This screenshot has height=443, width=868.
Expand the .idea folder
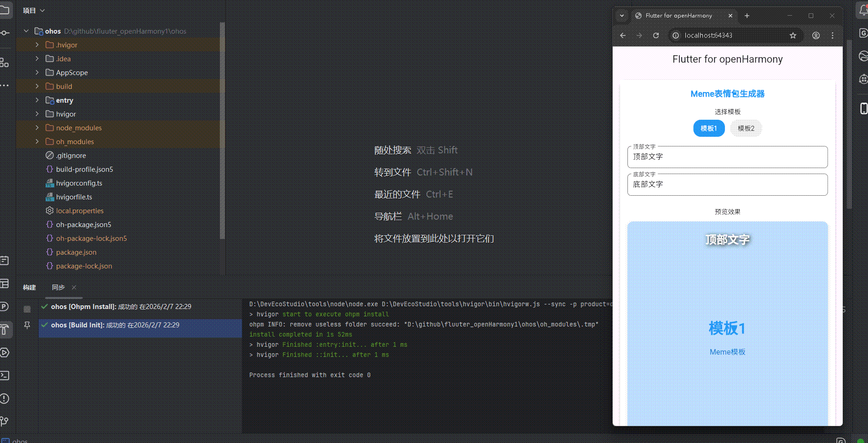pyautogui.click(x=37, y=58)
